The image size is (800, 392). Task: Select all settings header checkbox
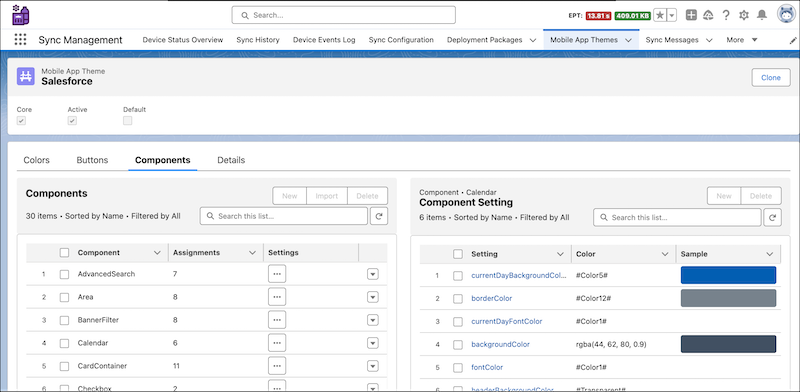point(458,254)
